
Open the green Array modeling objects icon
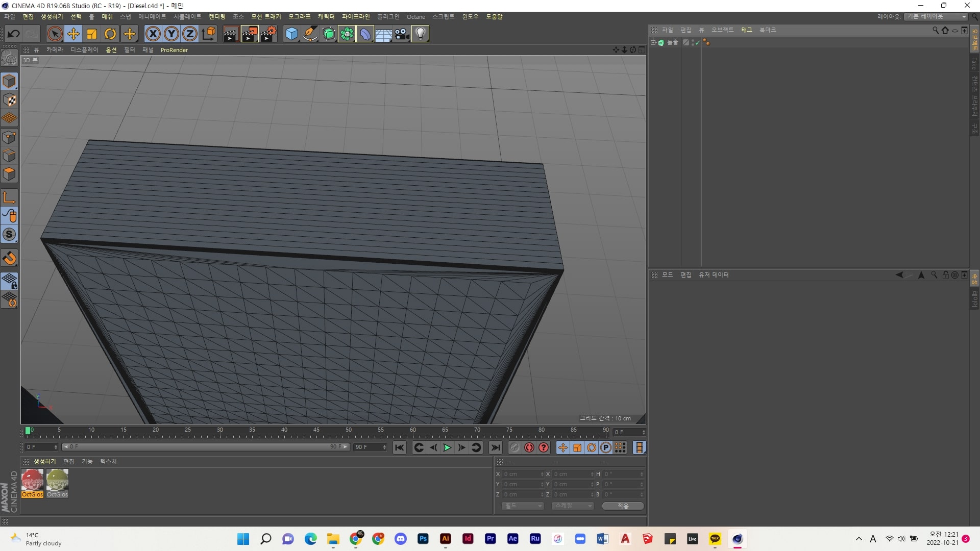(347, 34)
